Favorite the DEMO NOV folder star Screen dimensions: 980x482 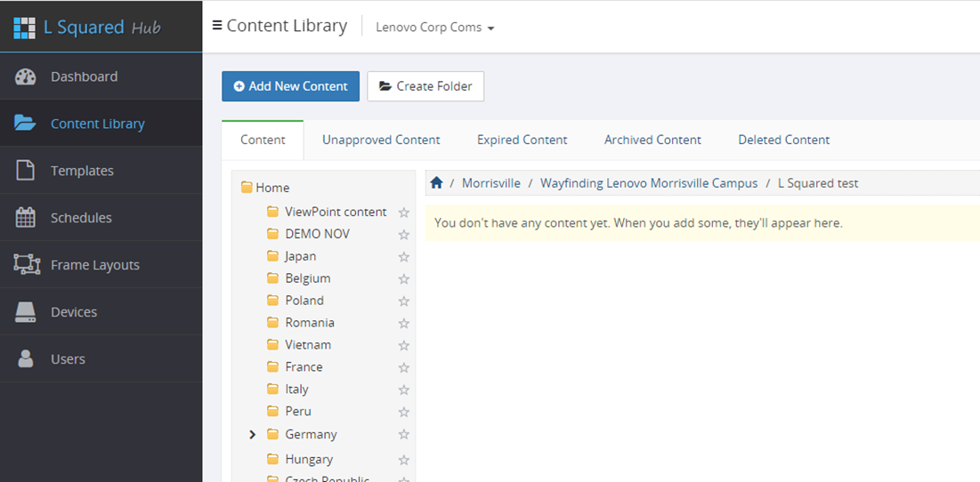tap(404, 235)
